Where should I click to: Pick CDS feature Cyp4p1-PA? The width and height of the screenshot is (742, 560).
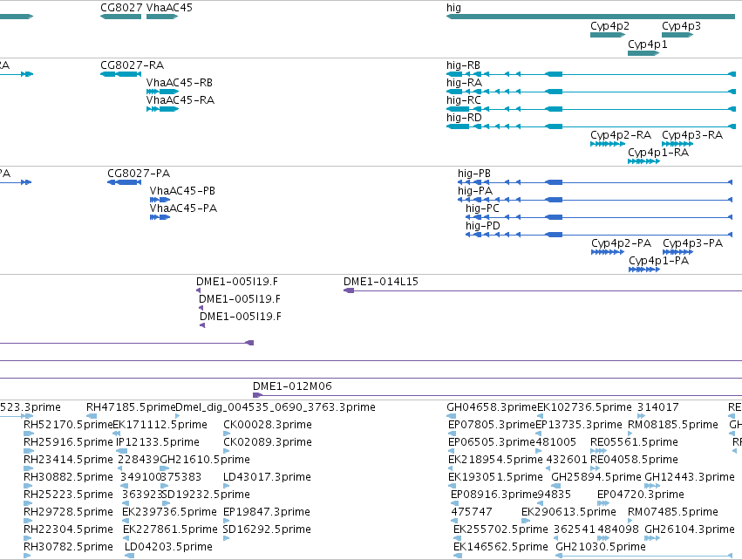pyautogui.click(x=644, y=270)
